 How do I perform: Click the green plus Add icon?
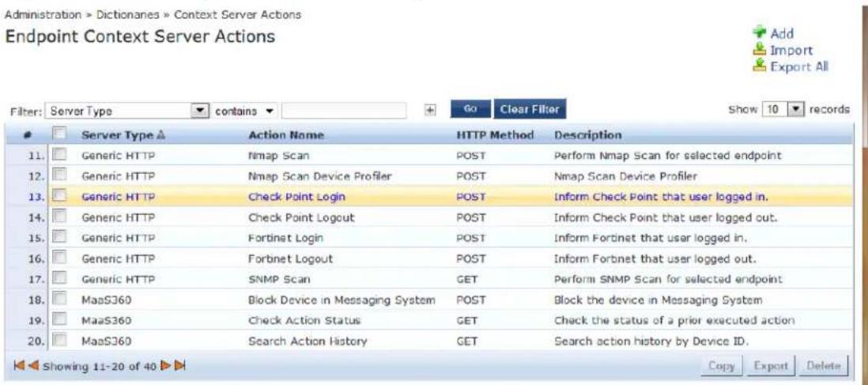(760, 33)
